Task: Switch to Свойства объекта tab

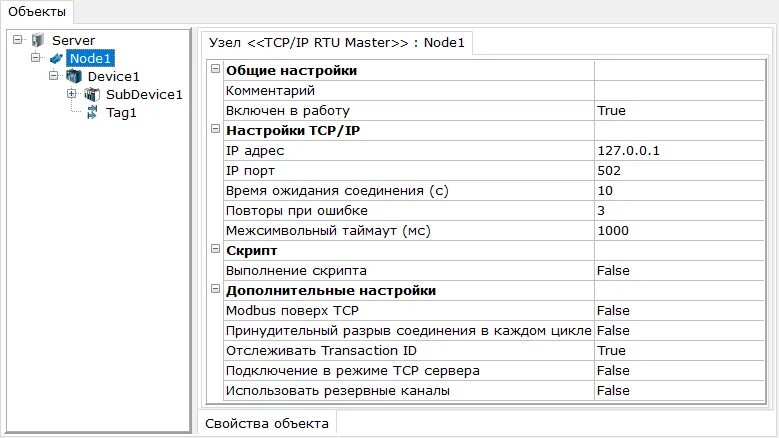Action: coord(267,424)
